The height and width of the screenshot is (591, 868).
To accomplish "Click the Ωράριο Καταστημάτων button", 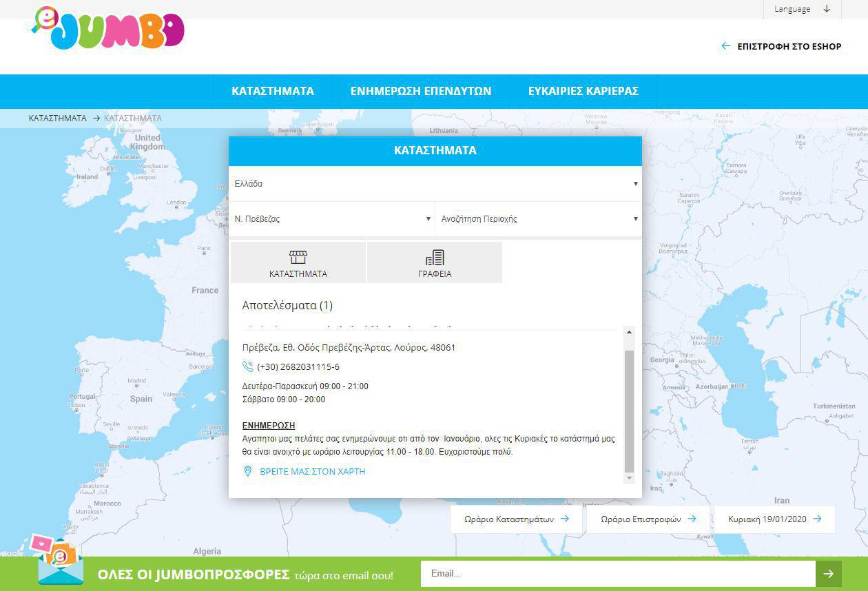I will (x=516, y=519).
